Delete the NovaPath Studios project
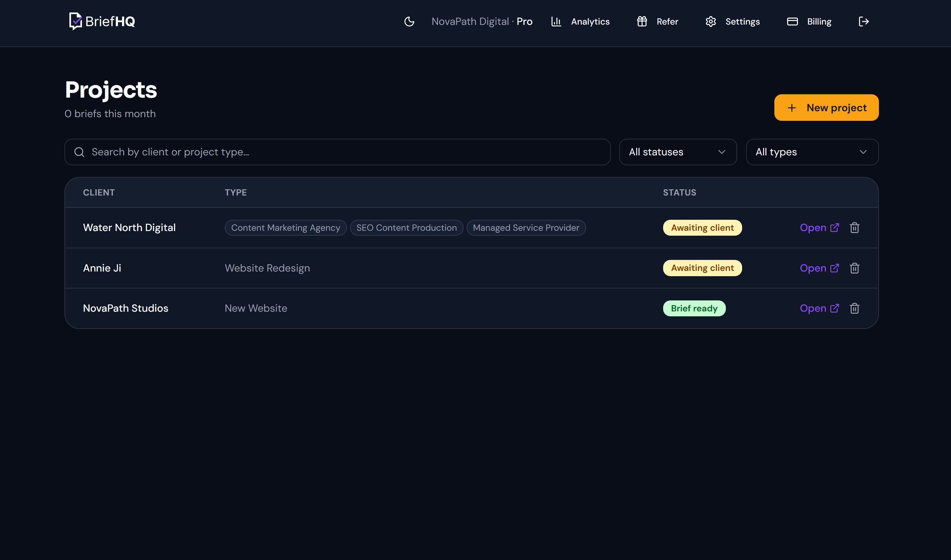The height and width of the screenshot is (560, 951). coord(854,309)
